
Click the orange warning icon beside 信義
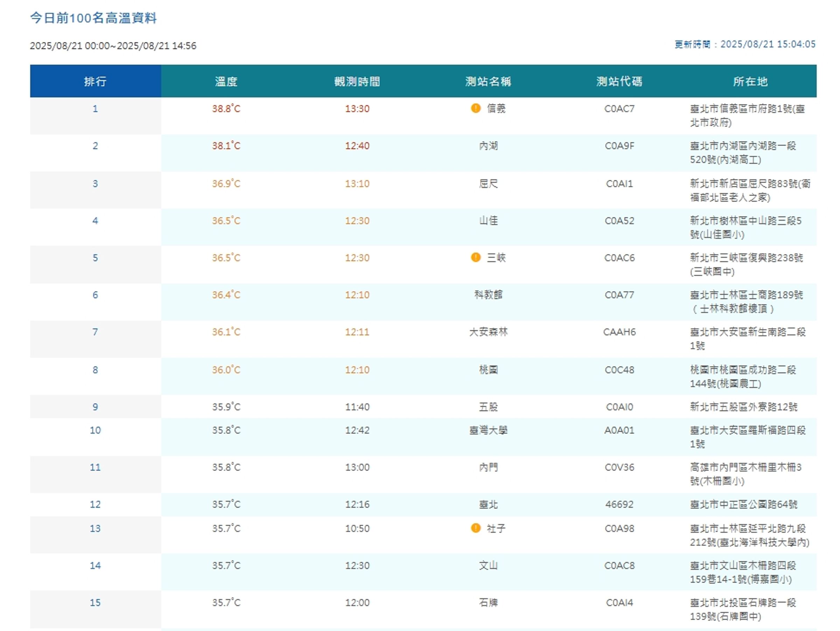475,108
